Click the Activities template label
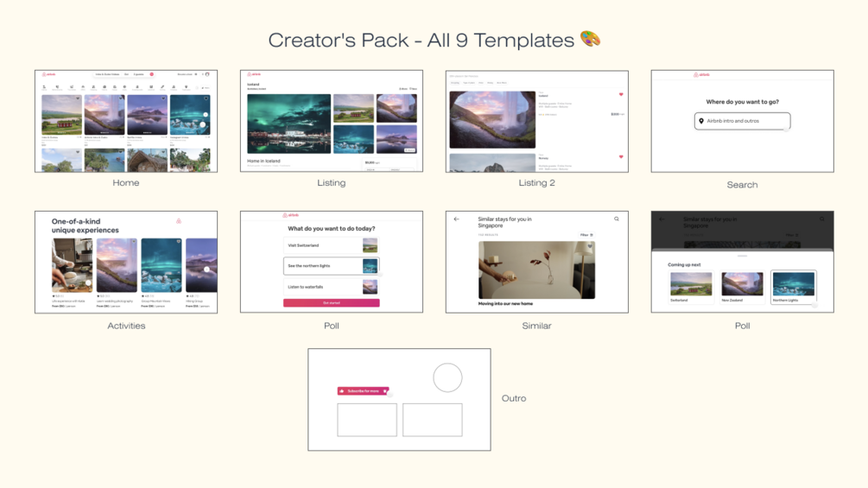Image resolution: width=868 pixels, height=488 pixels. (126, 326)
